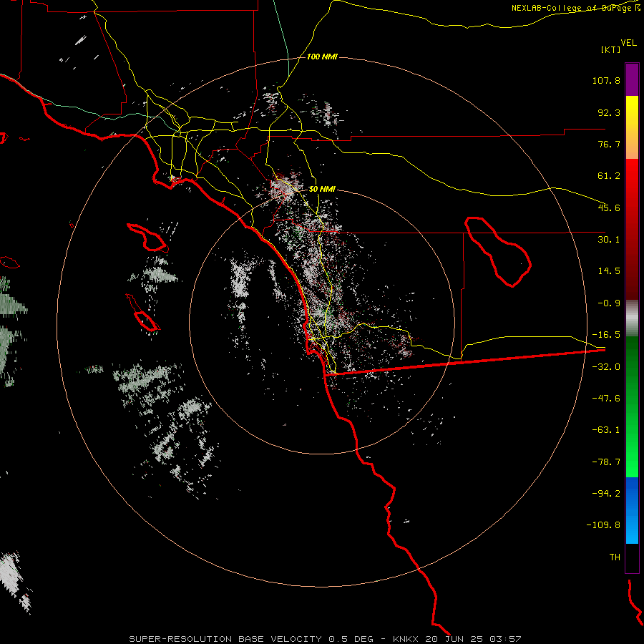
Task: Click the VEL legend title
Action: (x=628, y=43)
